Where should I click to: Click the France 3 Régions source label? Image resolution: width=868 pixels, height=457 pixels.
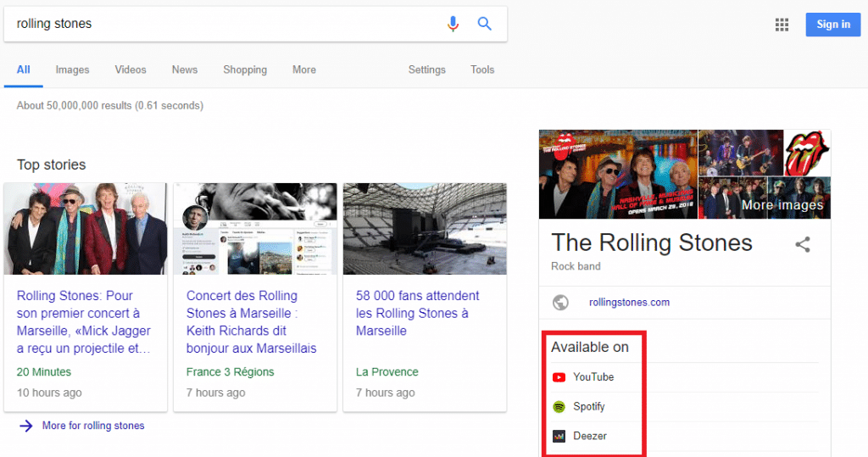tap(230, 371)
